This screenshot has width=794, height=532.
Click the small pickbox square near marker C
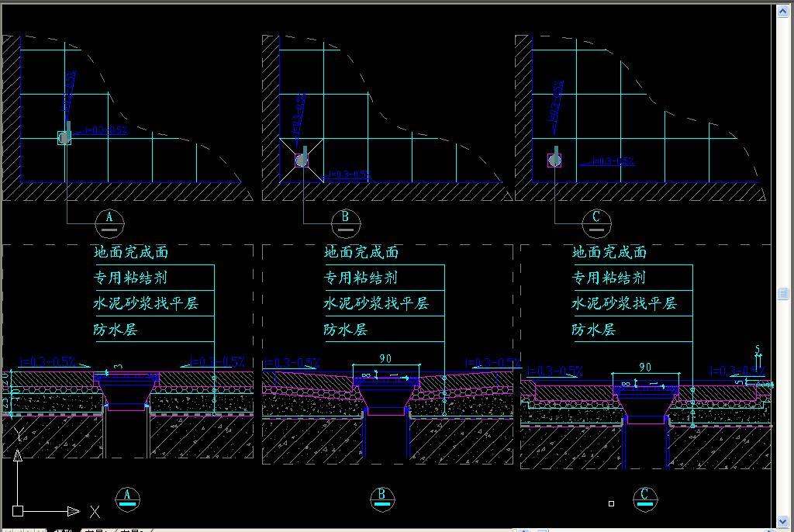pyautogui.click(x=611, y=503)
